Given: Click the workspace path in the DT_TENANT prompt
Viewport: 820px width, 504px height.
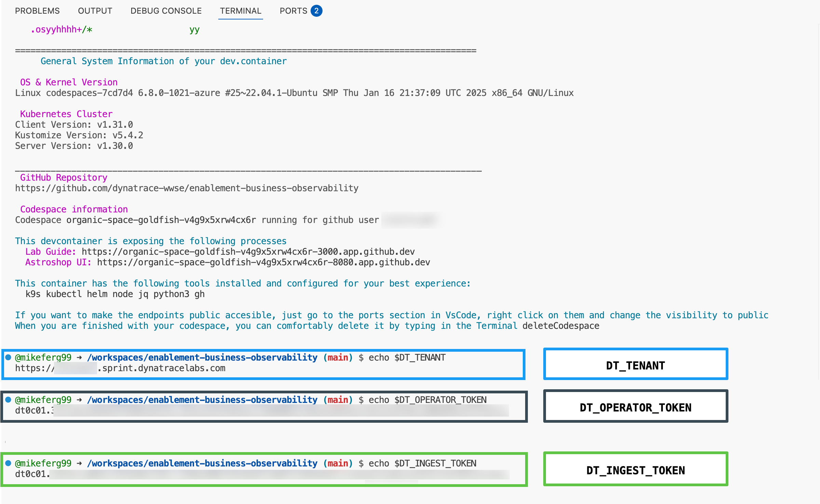Looking at the screenshot, I should pyautogui.click(x=202, y=358).
